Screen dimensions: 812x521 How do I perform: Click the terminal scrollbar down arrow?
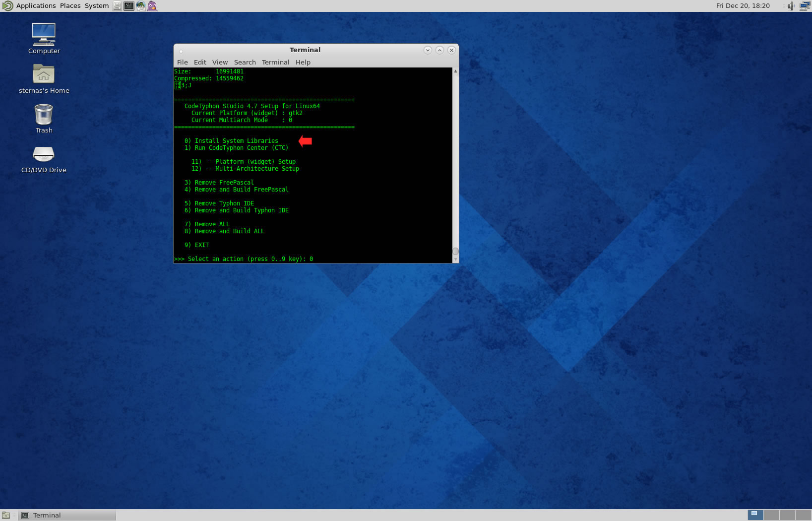point(455,260)
